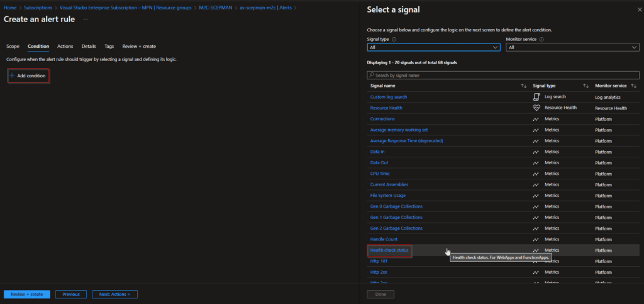
Task: Expand the Signal type dropdown
Action: tap(433, 47)
